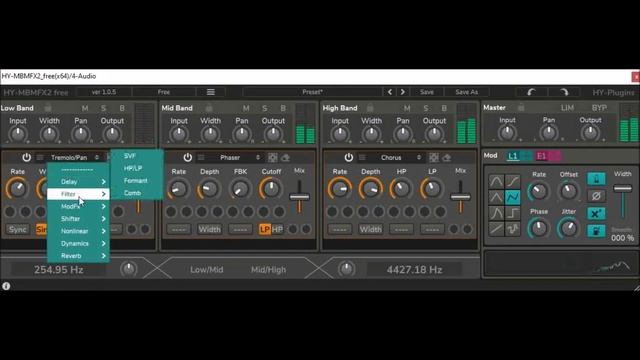Select the LP filter mode in Phaser
Image resolution: width=640 pixels, height=360 pixels.
(x=264, y=229)
